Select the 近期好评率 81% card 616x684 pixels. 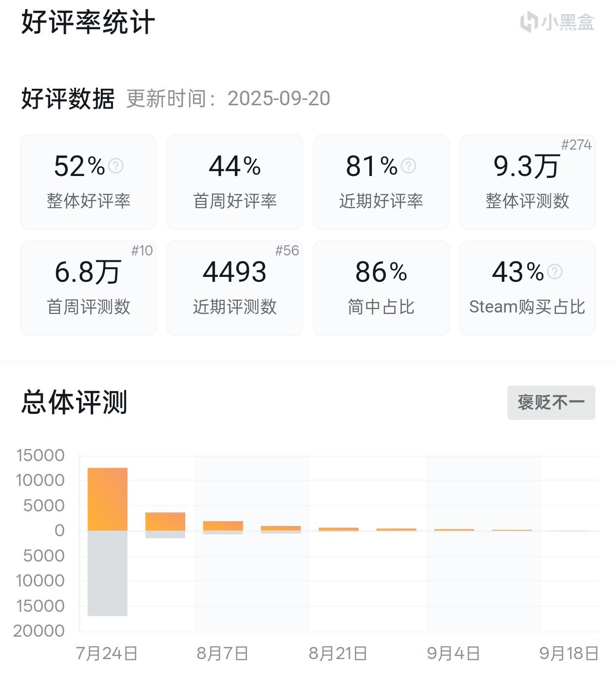[x=381, y=182]
